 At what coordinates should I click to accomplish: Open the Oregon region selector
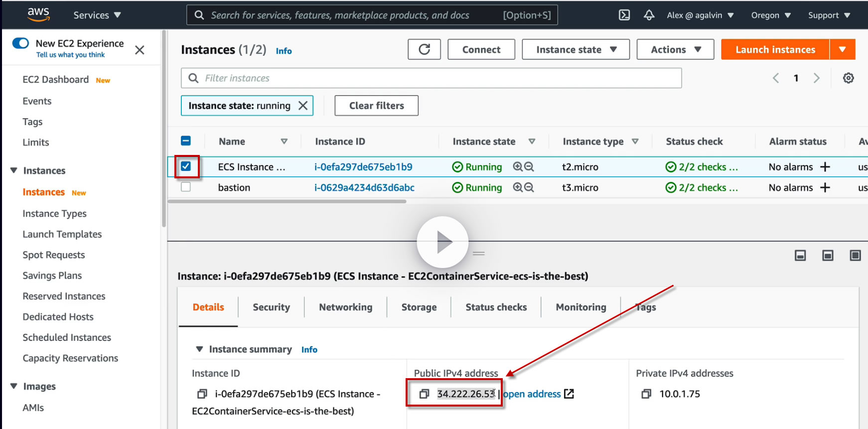coord(771,15)
